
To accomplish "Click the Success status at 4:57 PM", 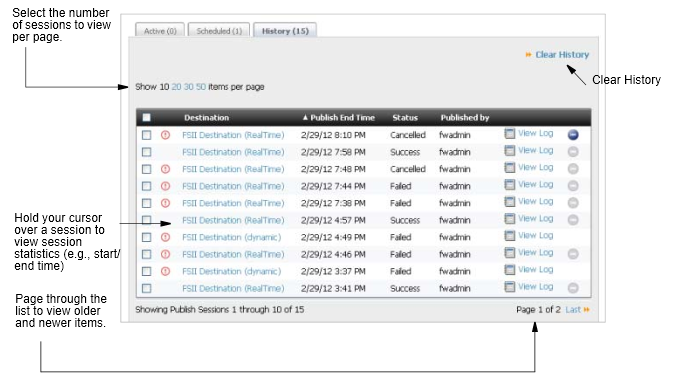I will pyautogui.click(x=405, y=220).
